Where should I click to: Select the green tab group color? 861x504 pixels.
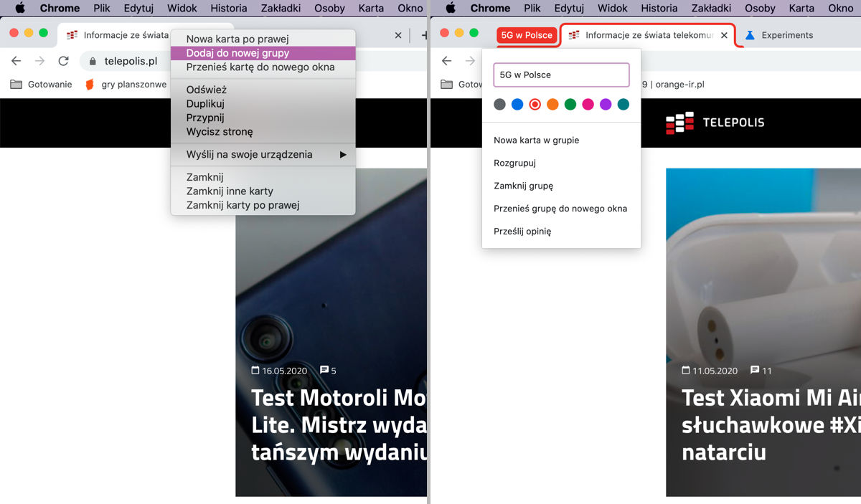click(570, 105)
